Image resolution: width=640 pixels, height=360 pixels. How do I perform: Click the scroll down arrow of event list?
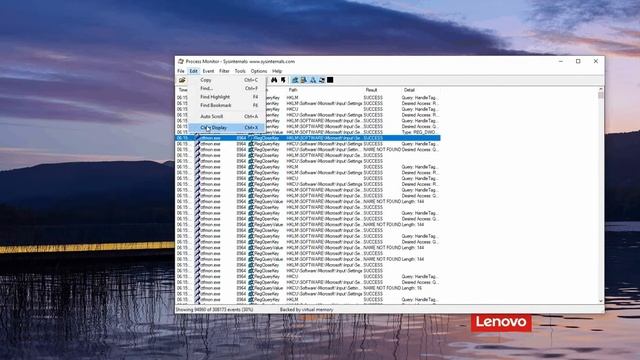point(600,301)
